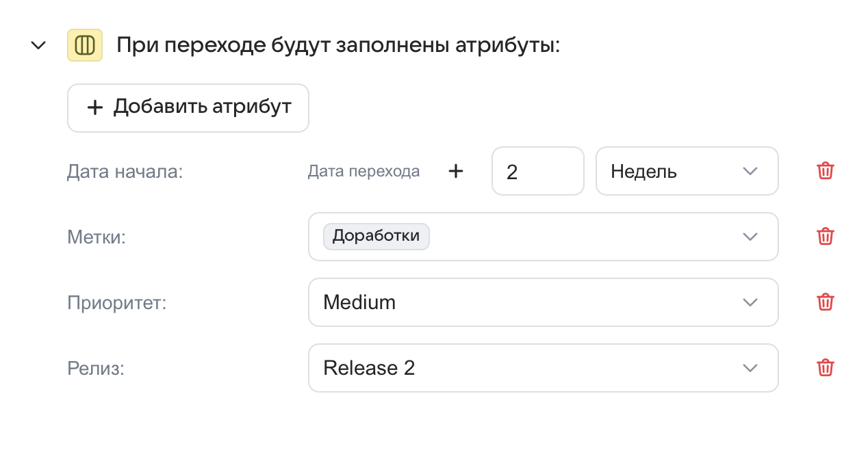Screen dimensions: 868x476
Task: Remove the 'Приоритет' attribute via its trash icon
Action: [x=825, y=302]
